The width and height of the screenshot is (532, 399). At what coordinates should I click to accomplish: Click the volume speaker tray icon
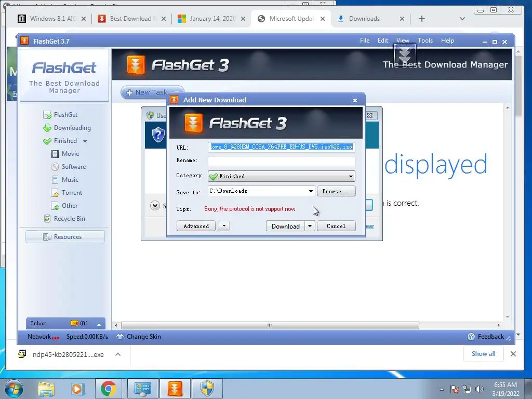(x=480, y=389)
